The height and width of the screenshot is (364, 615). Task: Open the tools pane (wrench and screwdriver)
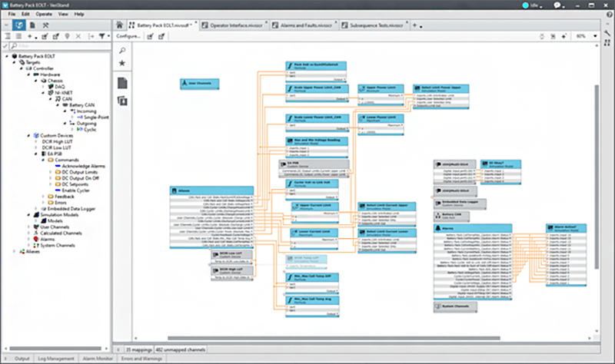[x=45, y=25]
